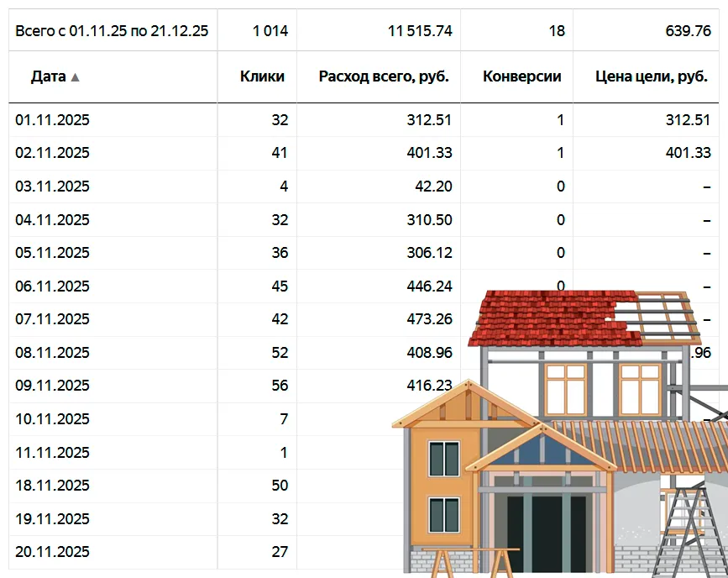Sort table by Клики column header
This screenshot has height=578, width=728.
(262, 76)
